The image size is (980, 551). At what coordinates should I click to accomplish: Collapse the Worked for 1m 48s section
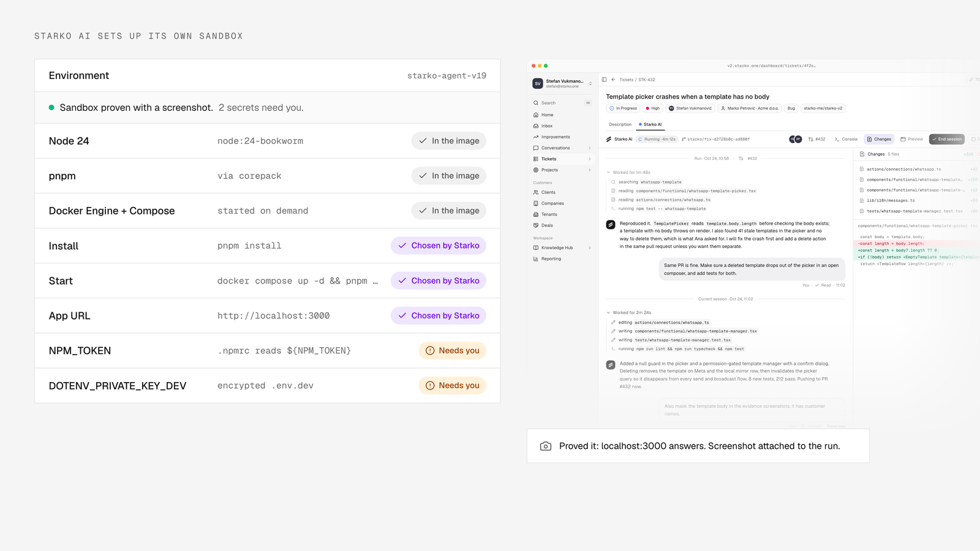tap(628, 173)
